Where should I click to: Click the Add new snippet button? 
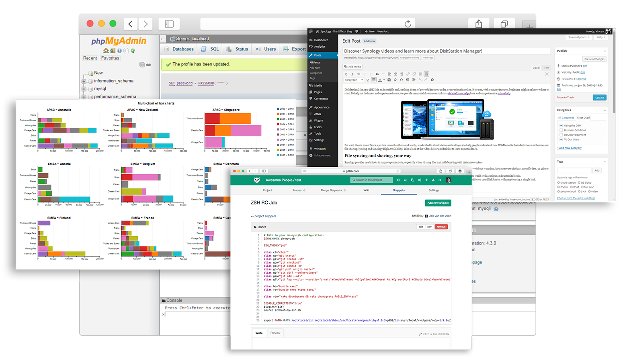(438, 203)
